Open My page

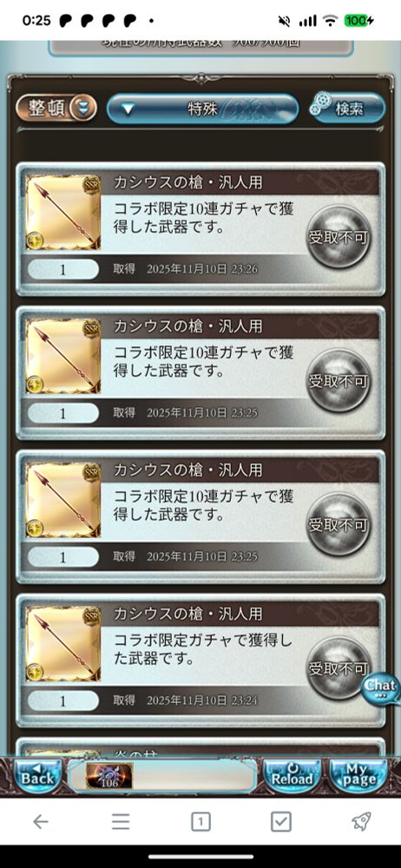click(x=359, y=775)
